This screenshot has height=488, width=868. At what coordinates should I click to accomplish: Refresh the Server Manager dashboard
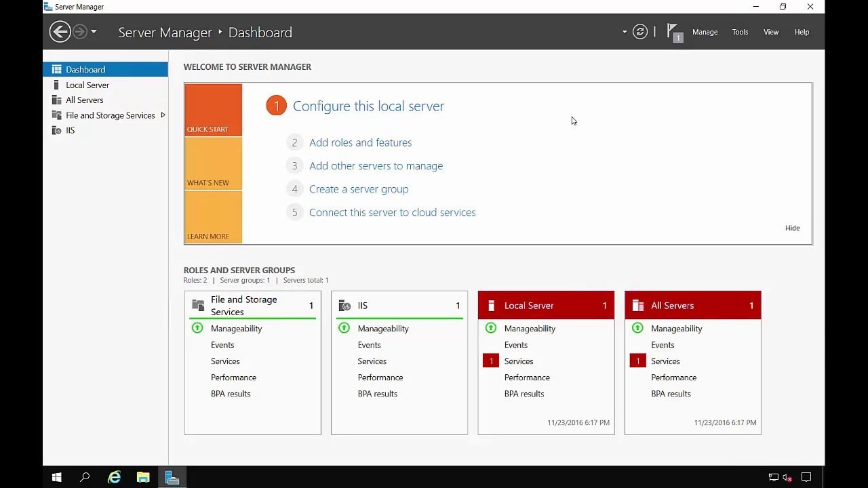tap(639, 32)
